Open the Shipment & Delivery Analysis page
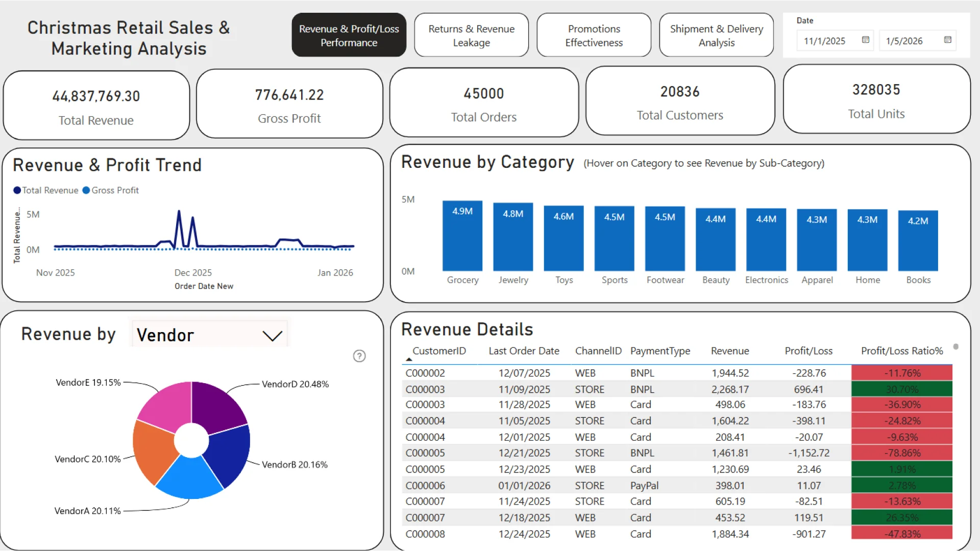Screen dimensions: 980x551 [x=716, y=35]
